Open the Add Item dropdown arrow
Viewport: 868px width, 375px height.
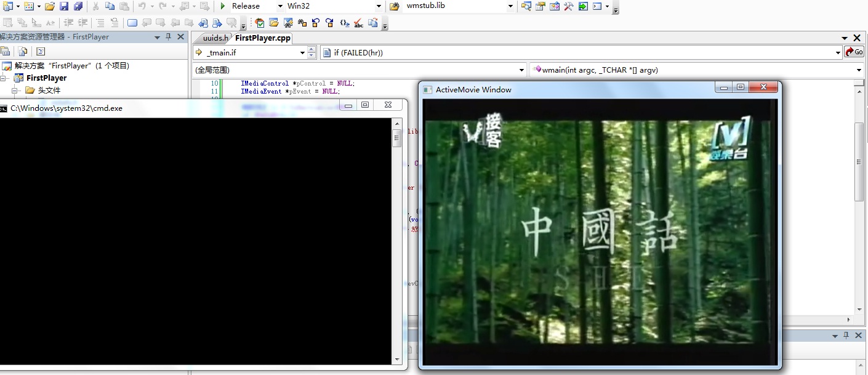point(39,6)
